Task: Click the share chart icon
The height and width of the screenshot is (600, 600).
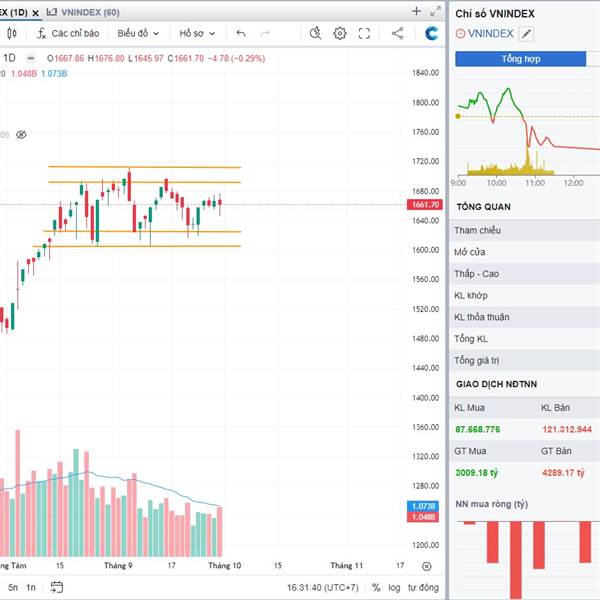Action: pyautogui.click(x=398, y=33)
